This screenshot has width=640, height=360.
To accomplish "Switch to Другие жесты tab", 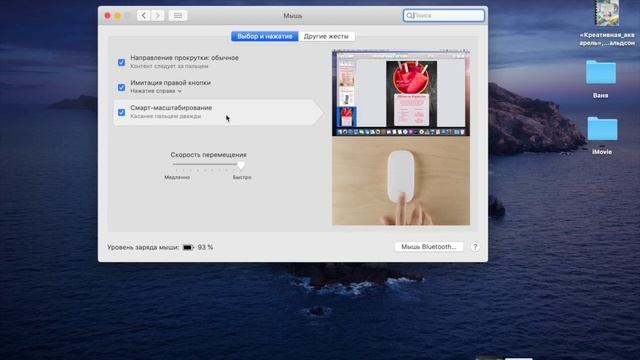I will point(326,36).
